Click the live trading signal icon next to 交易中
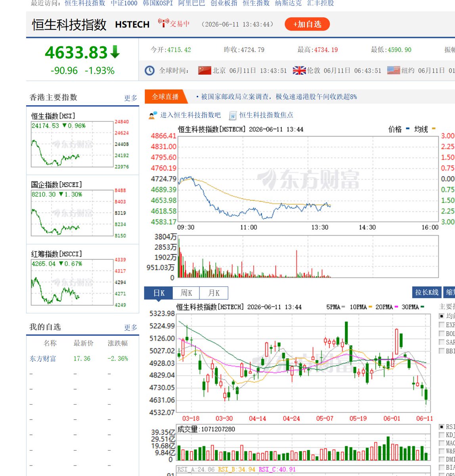Screen dimensions: 455x476 [163, 23]
